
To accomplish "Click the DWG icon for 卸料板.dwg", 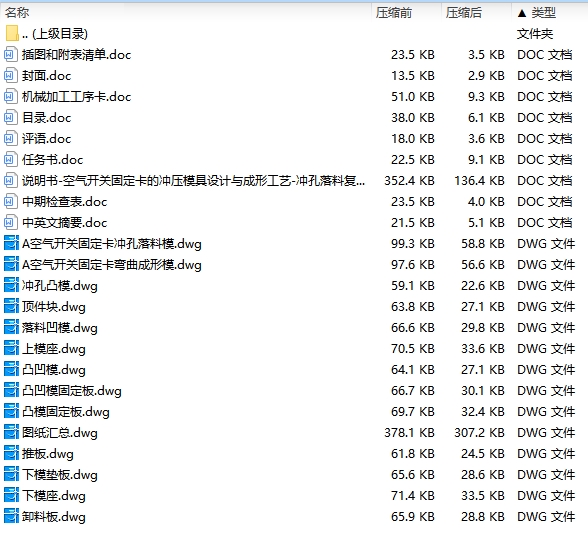I will pos(11,516).
